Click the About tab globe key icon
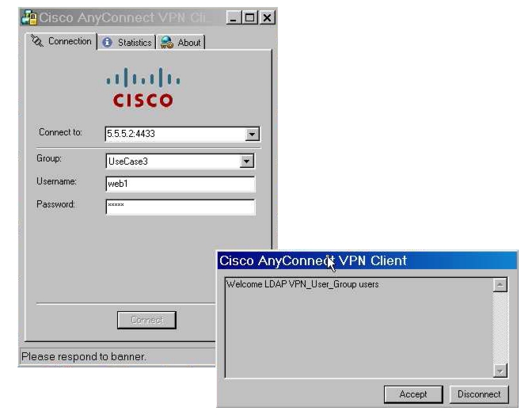 coord(166,43)
